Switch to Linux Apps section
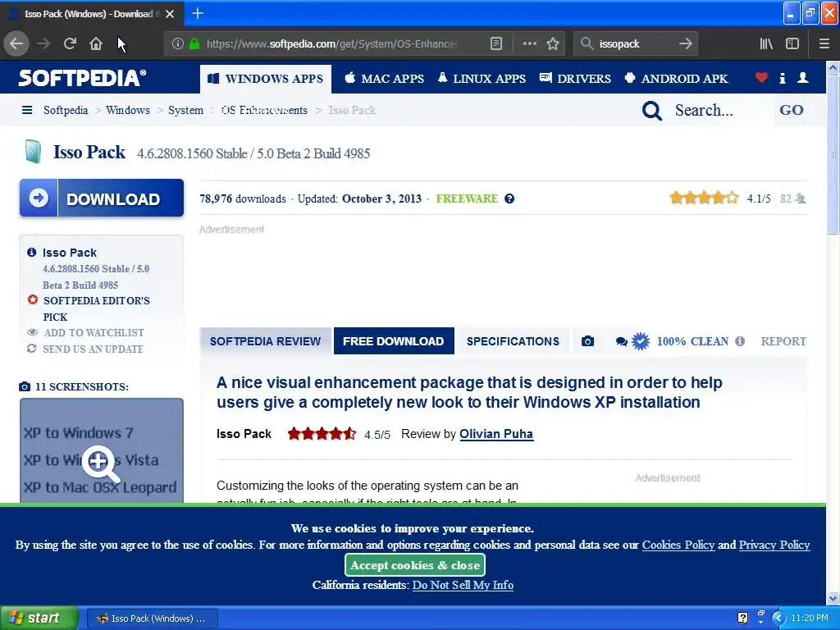 pos(482,79)
